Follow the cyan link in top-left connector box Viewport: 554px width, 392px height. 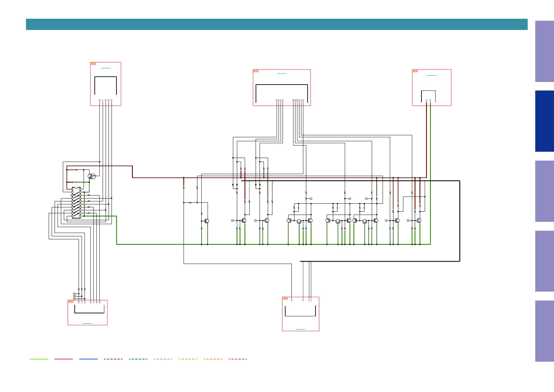[x=106, y=68]
